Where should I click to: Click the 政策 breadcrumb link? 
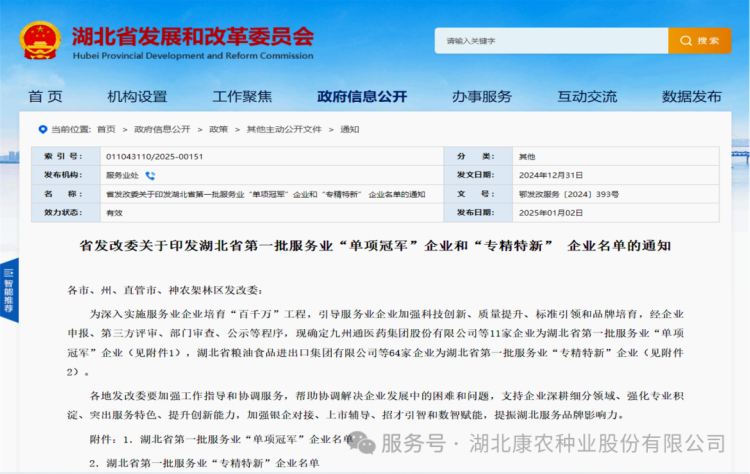click(x=218, y=129)
